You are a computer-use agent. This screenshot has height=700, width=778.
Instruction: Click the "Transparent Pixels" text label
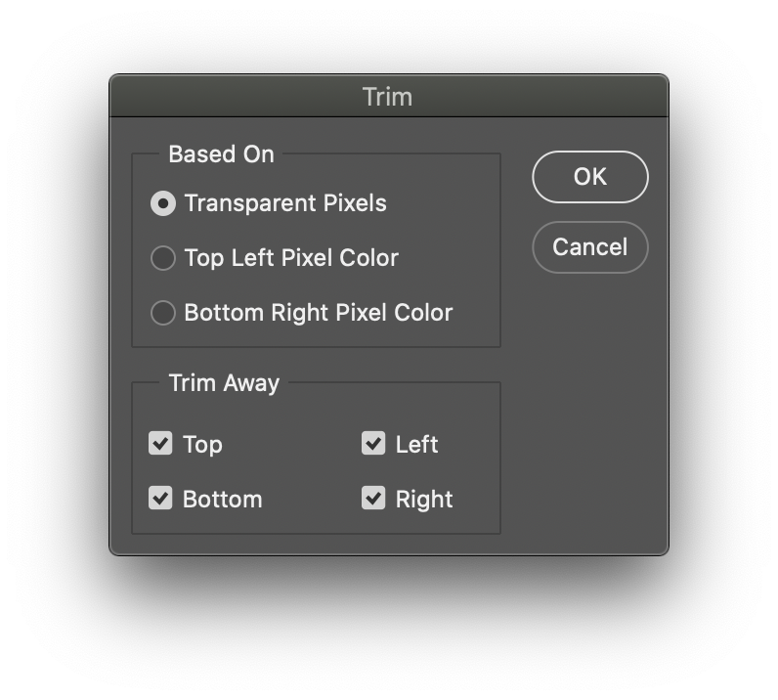click(285, 203)
